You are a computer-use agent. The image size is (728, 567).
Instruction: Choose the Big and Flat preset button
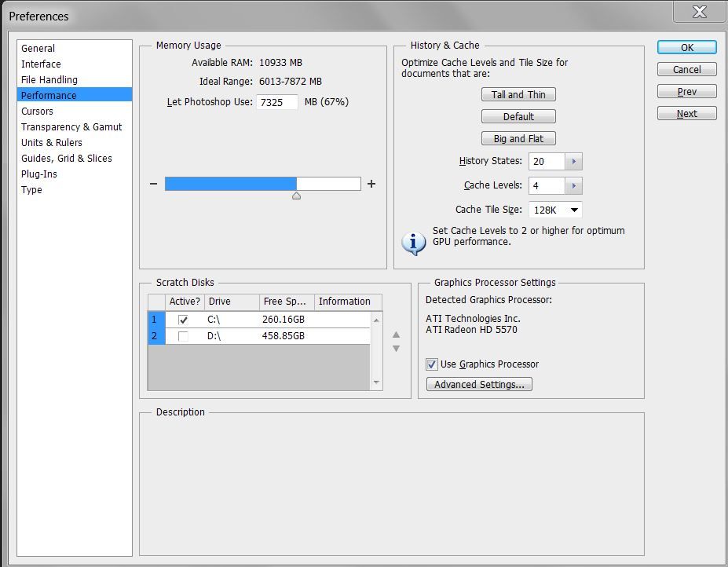[518, 139]
